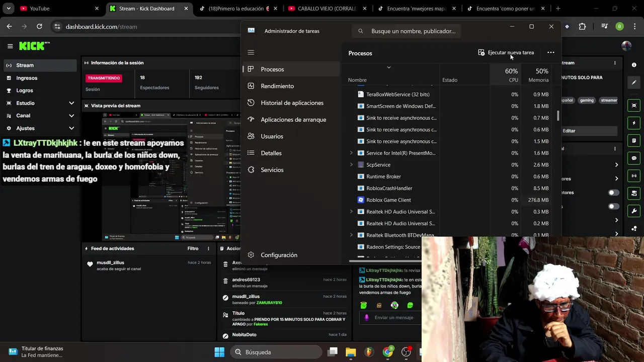Open Ingresos in Kick sidebar
The image size is (644, 362).
pos(40,78)
